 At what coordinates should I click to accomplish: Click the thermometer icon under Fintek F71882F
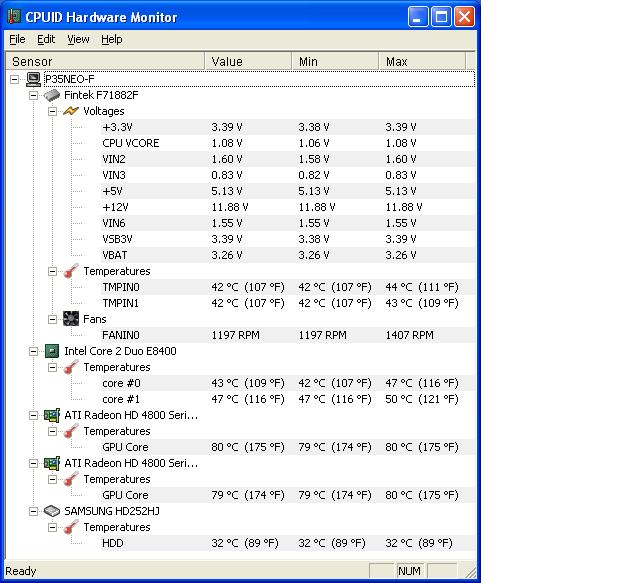(71, 271)
